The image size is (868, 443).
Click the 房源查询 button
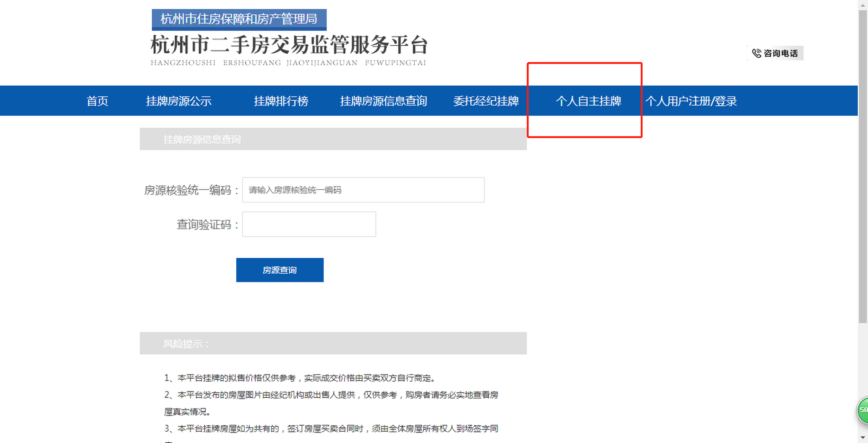coord(280,270)
